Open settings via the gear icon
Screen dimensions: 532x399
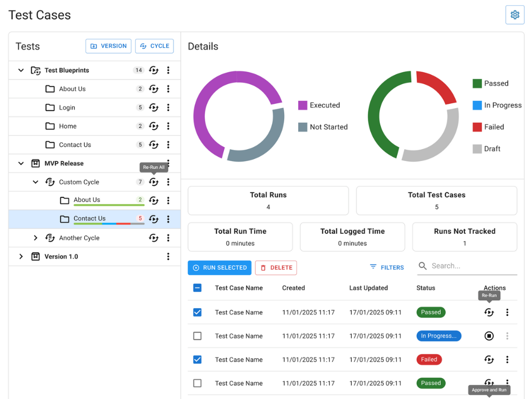pos(514,15)
